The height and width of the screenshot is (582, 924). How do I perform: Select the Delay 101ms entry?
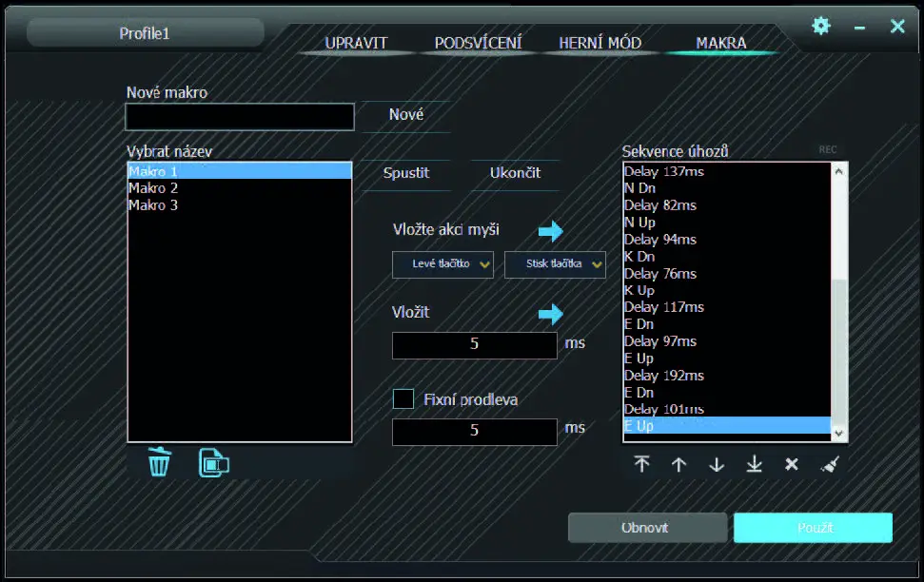tap(727, 409)
